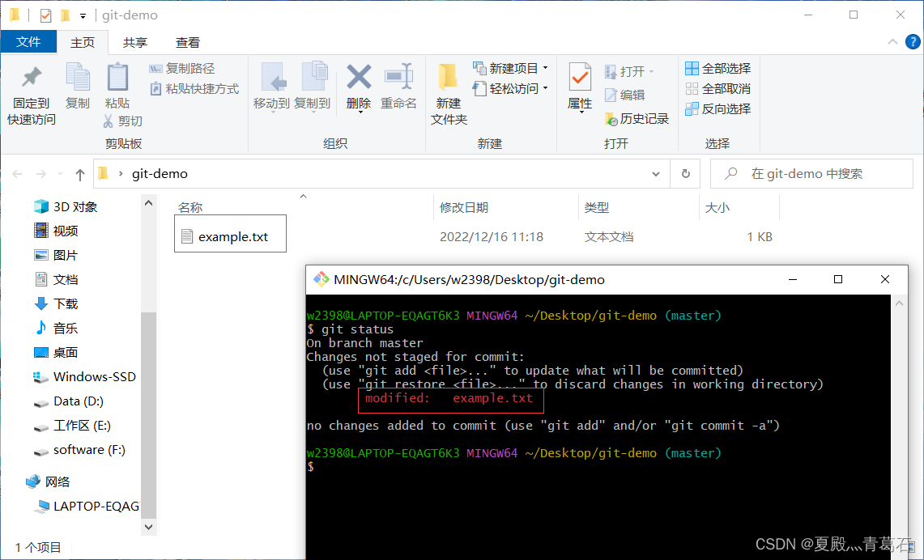Maximize the MINGW64 terminal window
Screen dimensions: 924x560
tap(838, 279)
